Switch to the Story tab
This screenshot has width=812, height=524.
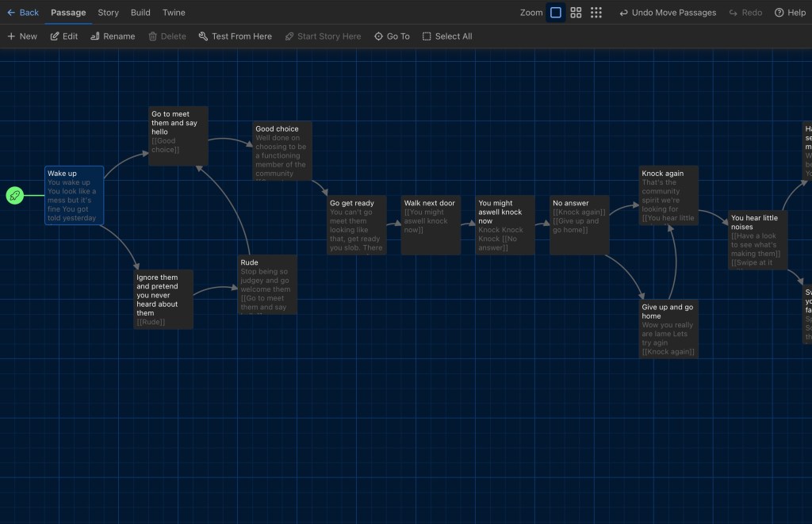tap(108, 13)
